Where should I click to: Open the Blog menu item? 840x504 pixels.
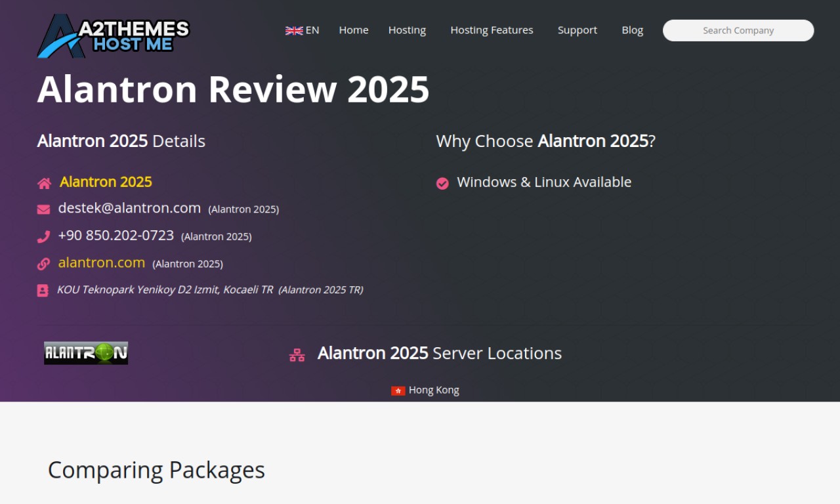633,30
